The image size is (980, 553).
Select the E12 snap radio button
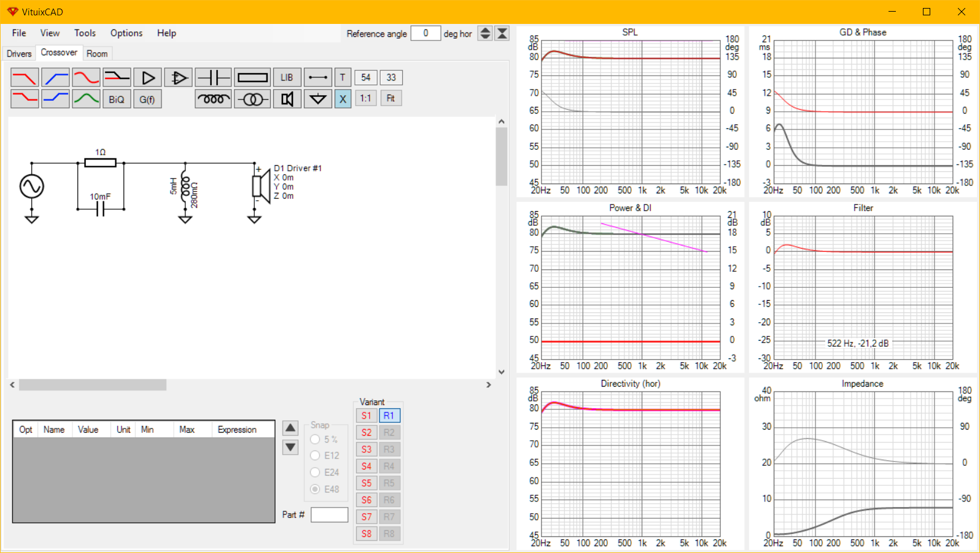pyautogui.click(x=316, y=455)
